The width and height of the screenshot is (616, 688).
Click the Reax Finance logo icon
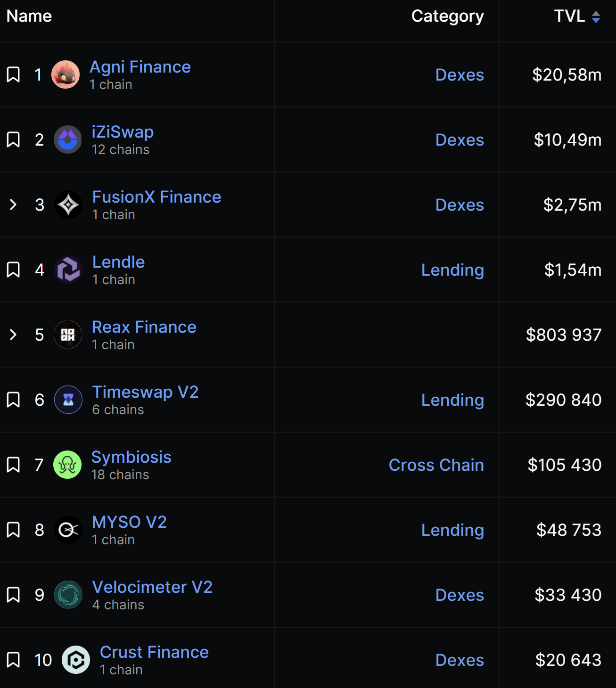[68, 335]
